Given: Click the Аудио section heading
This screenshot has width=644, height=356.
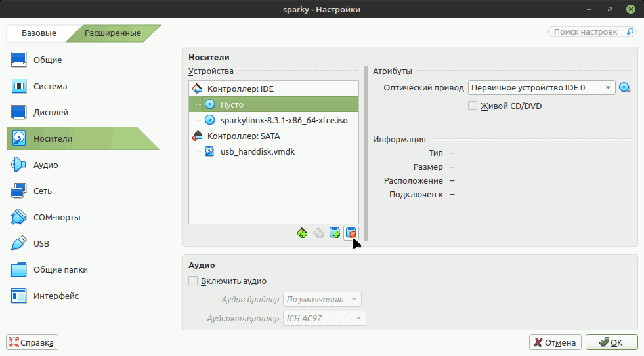Looking at the screenshot, I should pos(202,266).
